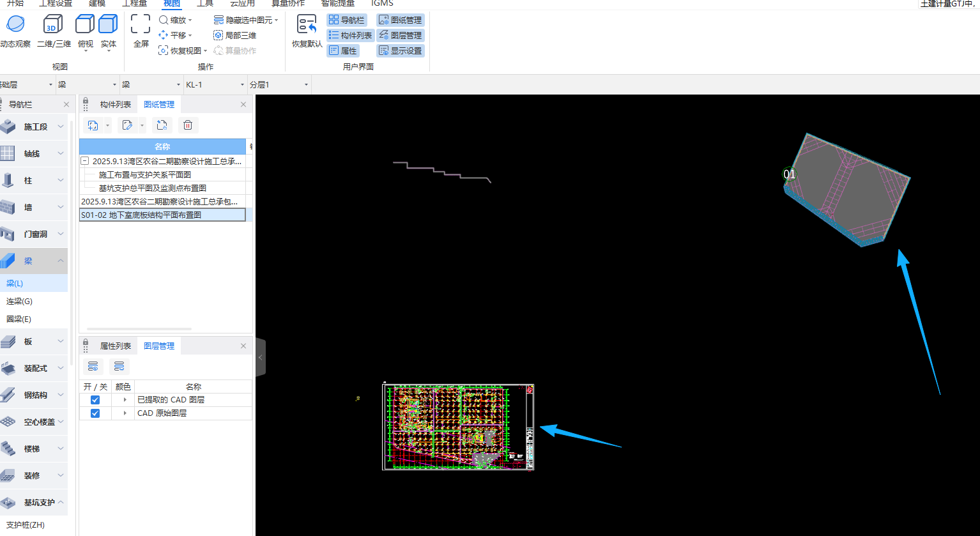Click the 墙 brick wall icon in navigation
Viewport: 980px width, 536px height.
coord(8,207)
